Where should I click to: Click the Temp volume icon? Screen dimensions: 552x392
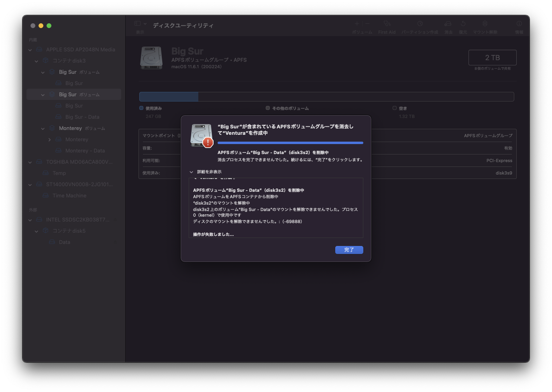46,173
